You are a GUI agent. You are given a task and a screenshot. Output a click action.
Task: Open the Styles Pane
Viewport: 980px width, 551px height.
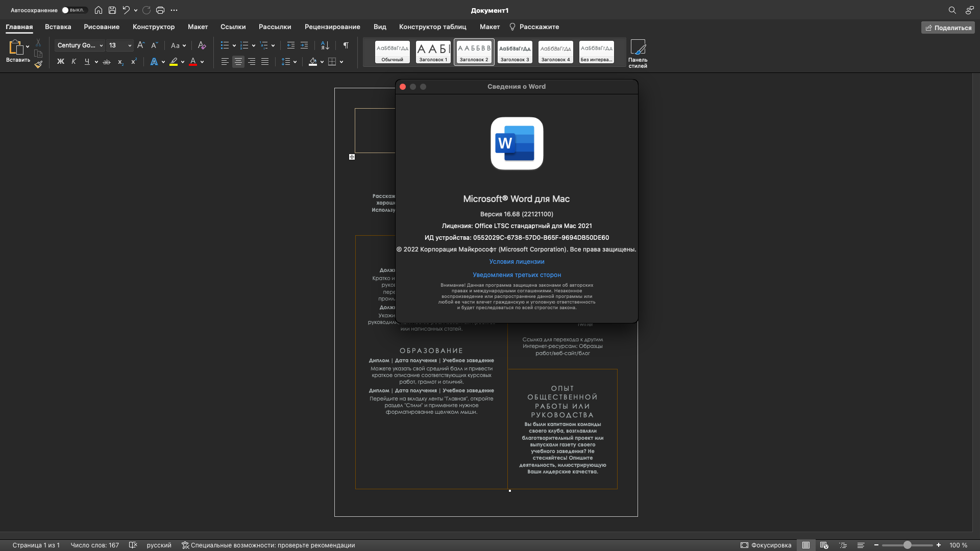click(638, 54)
